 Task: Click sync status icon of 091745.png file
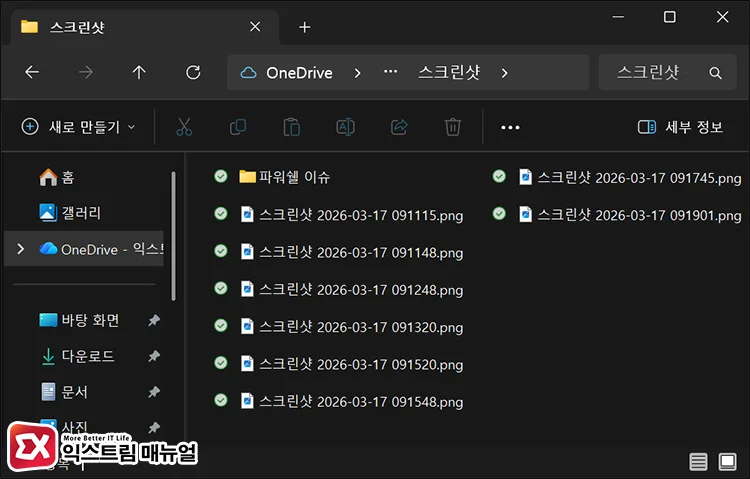pyautogui.click(x=499, y=176)
